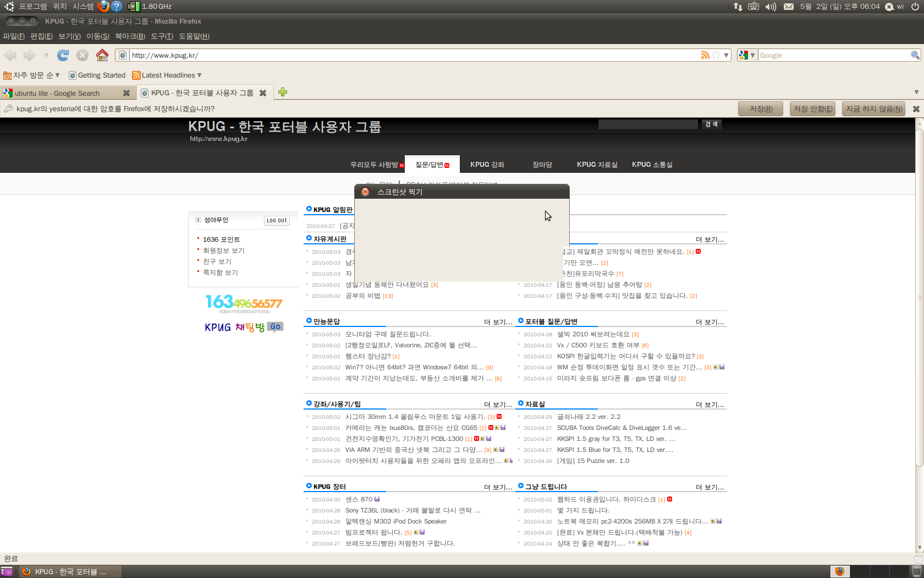
Task: Bookmark page with the star icon
Action: [716, 55]
